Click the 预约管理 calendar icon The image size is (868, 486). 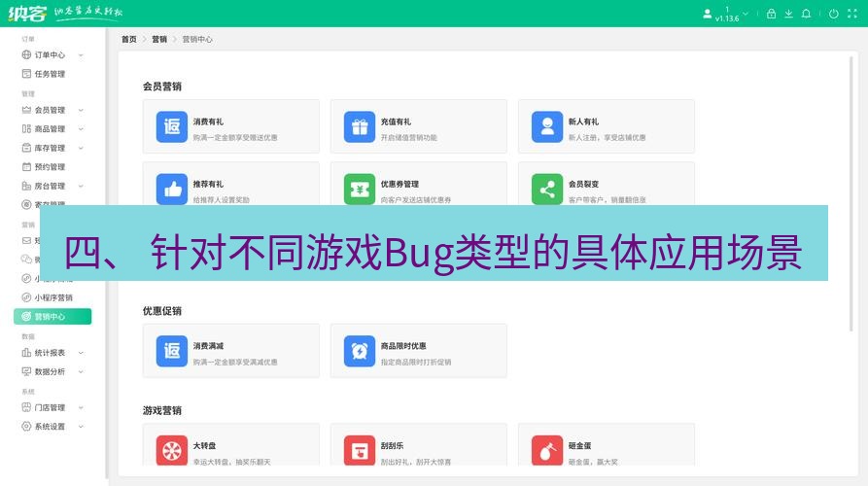coord(26,166)
